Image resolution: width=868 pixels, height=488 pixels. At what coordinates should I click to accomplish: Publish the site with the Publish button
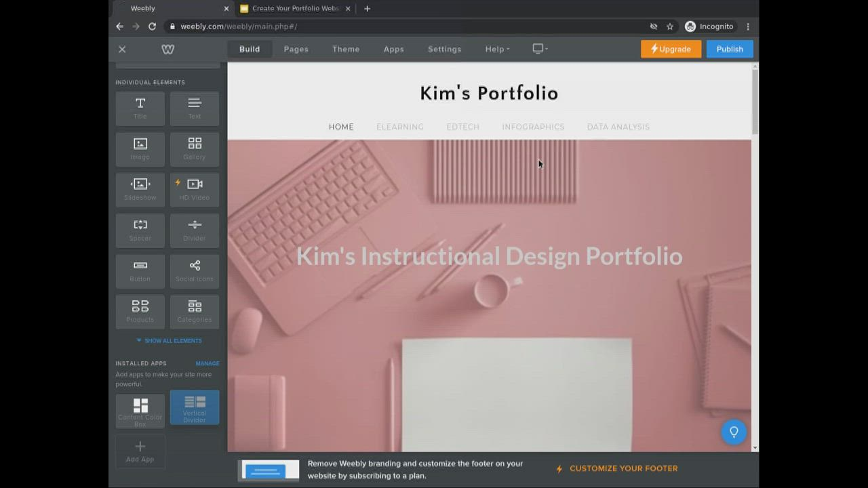(x=730, y=49)
